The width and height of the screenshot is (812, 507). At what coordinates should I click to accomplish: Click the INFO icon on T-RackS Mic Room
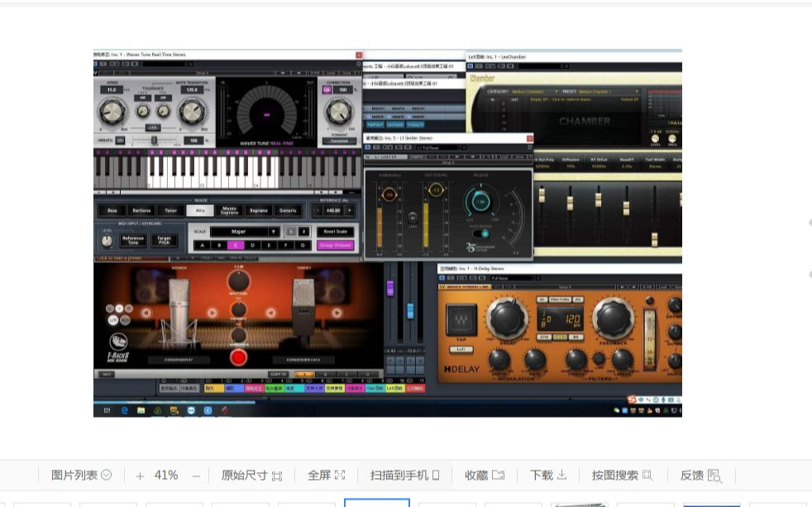(107, 373)
